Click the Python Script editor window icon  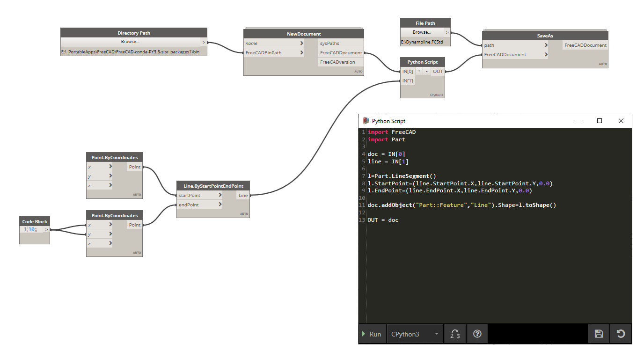coord(366,121)
